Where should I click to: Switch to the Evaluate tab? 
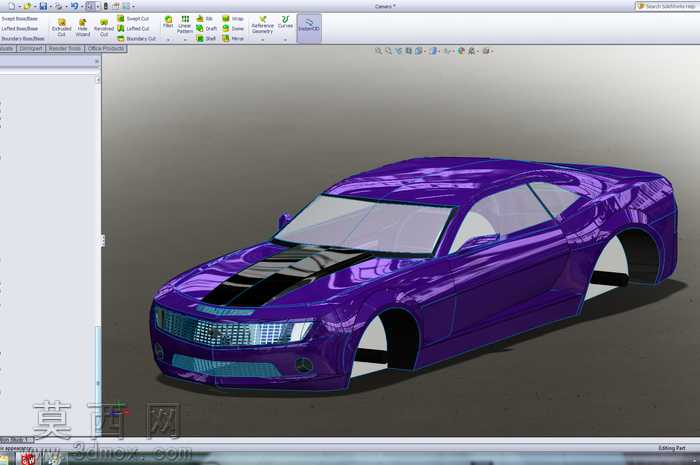coord(7,49)
